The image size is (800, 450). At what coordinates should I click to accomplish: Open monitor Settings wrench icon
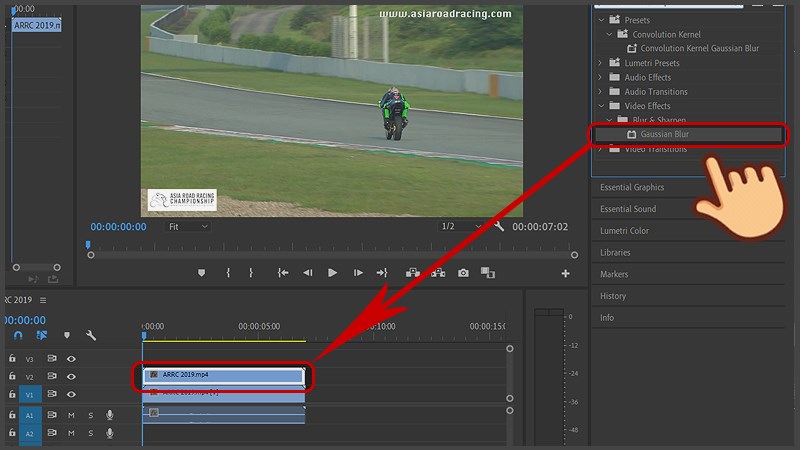pos(499,227)
